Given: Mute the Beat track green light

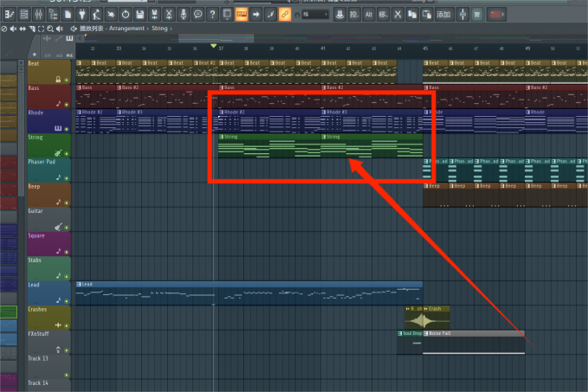Looking at the screenshot, I should click(x=67, y=80).
